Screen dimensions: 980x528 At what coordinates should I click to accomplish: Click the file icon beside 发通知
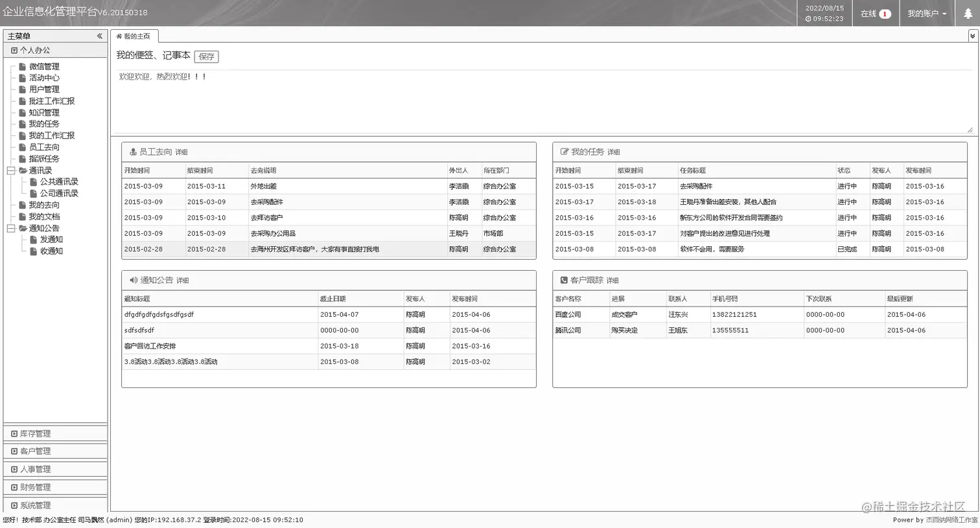[34, 240]
